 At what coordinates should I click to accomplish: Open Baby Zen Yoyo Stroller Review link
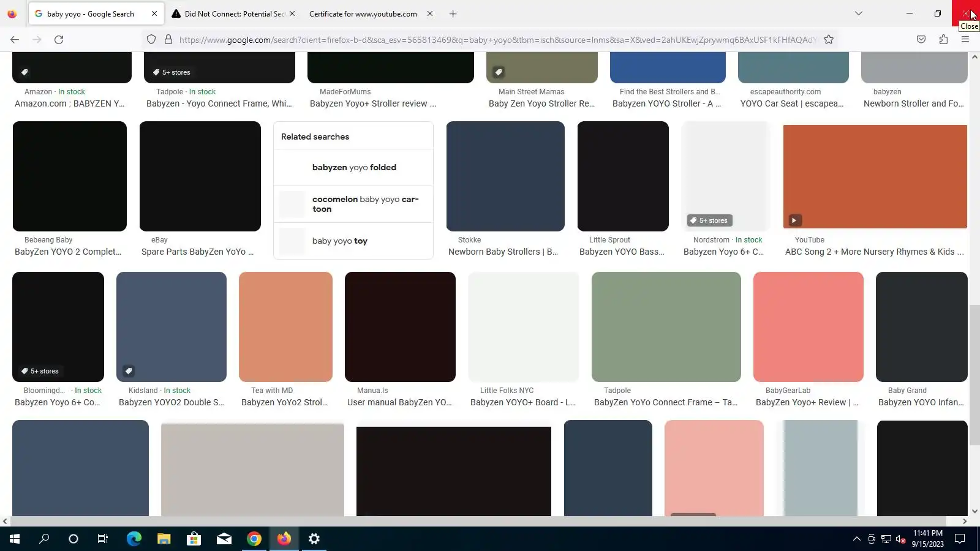(x=542, y=103)
